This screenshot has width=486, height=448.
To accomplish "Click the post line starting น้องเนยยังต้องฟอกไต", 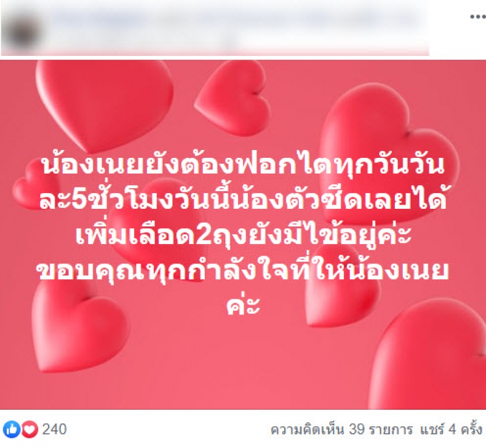I will tap(244, 165).
